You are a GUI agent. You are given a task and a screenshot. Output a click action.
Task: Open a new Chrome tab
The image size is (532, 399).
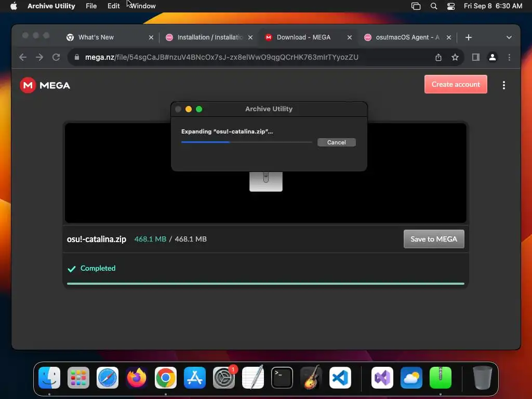tap(469, 37)
